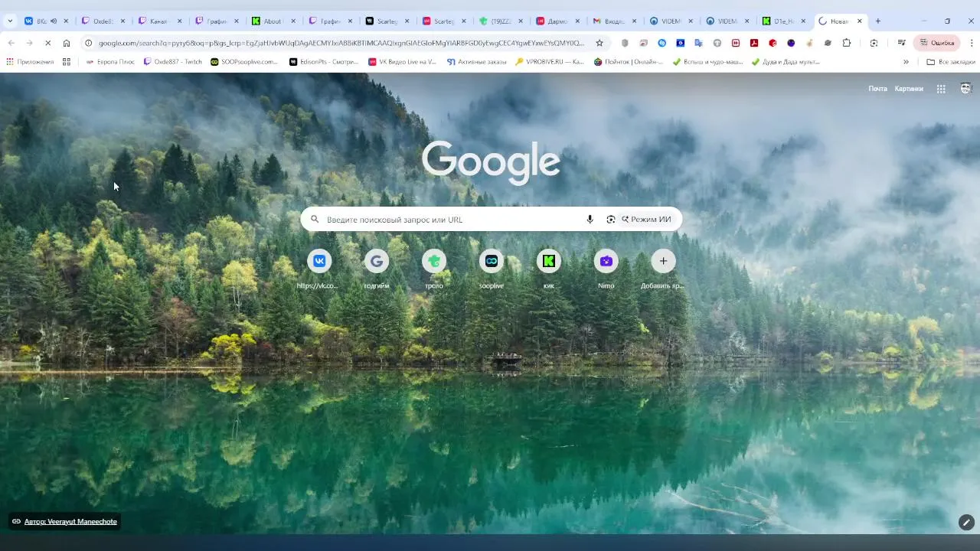Open the Oxde837 - Twitch bookmark
The height and width of the screenshot is (551, 980).
click(x=173, y=62)
